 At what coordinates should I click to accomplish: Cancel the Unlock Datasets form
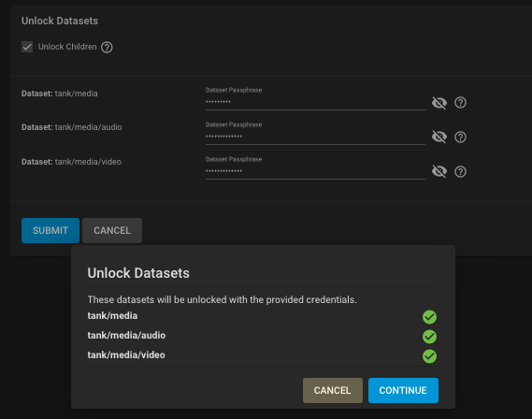(x=112, y=230)
